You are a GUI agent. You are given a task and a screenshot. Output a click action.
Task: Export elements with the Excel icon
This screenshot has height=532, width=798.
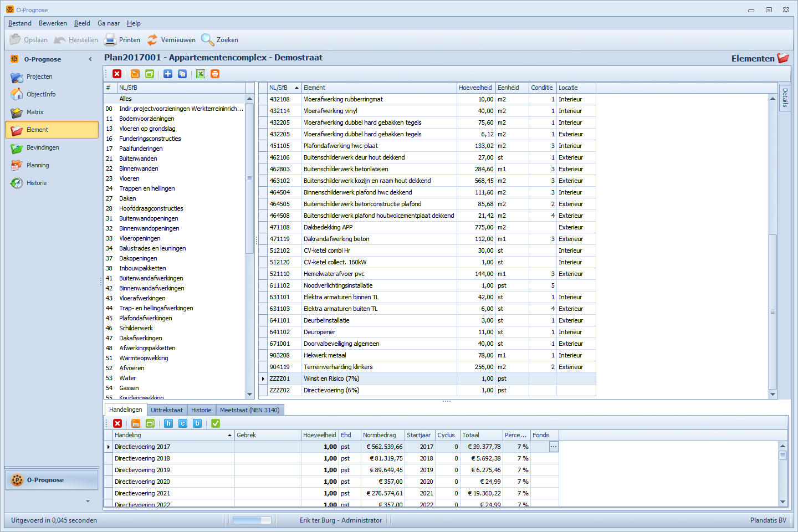click(x=201, y=74)
